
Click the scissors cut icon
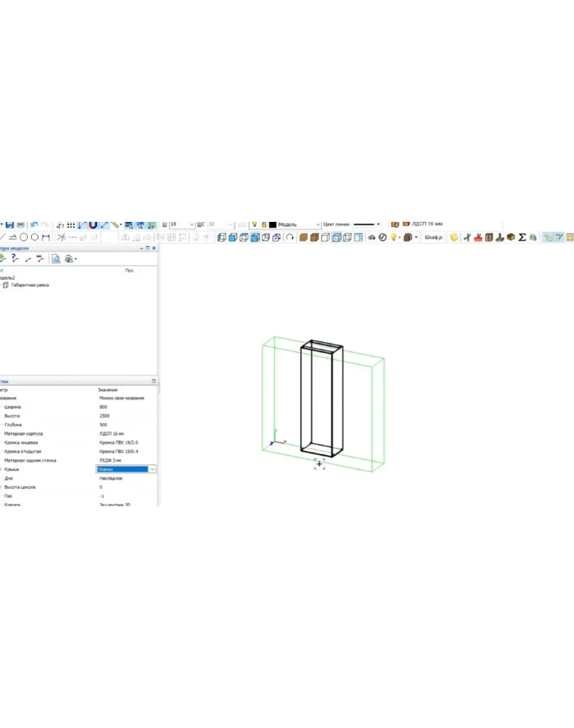(467, 238)
